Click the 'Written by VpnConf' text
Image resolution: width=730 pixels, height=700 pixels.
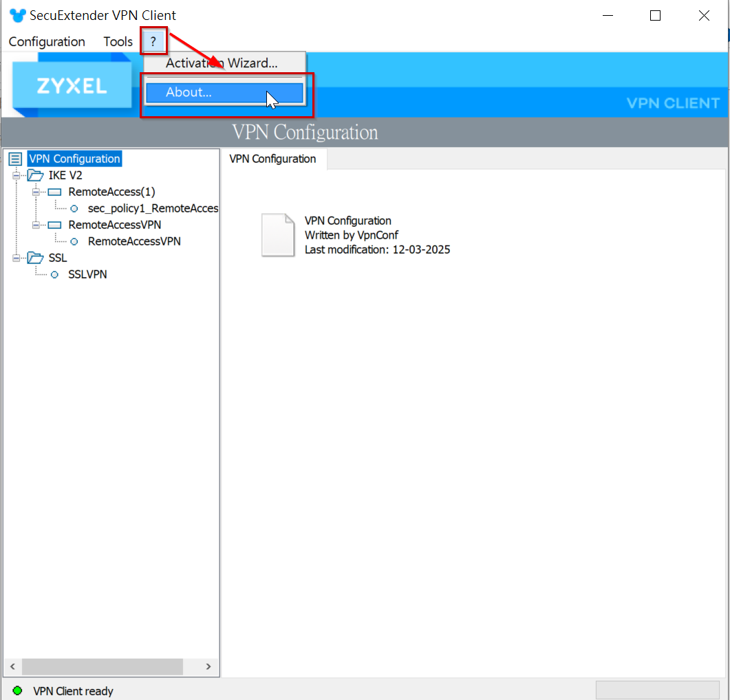click(352, 235)
